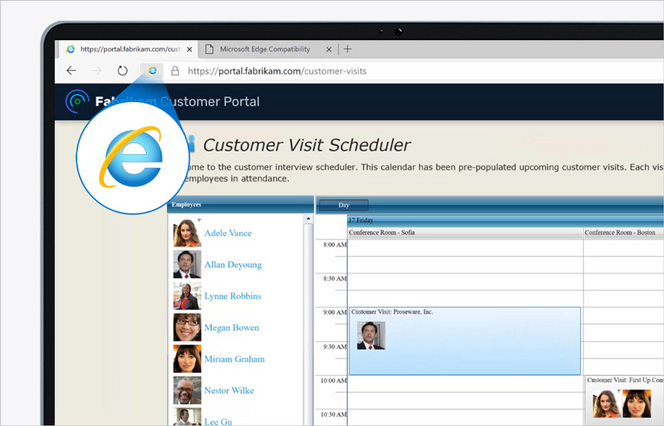664x426 pixels.
Task: Click the browser back arrow
Action: (71, 71)
